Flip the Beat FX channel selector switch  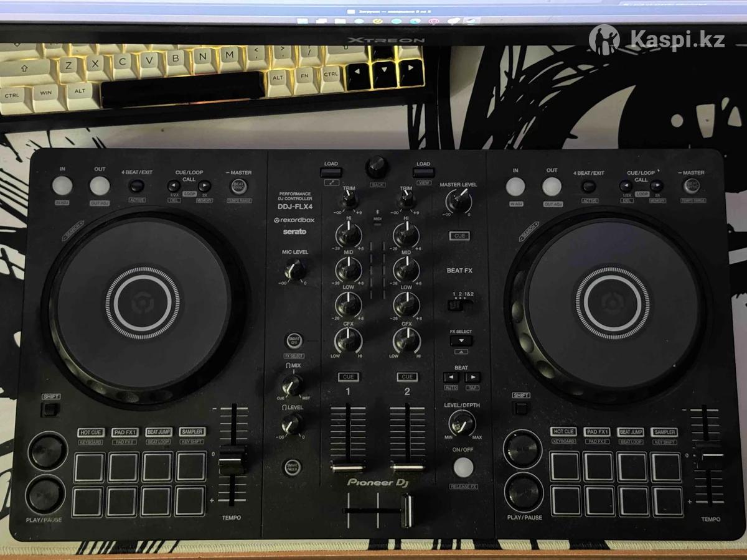(x=460, y=306)
